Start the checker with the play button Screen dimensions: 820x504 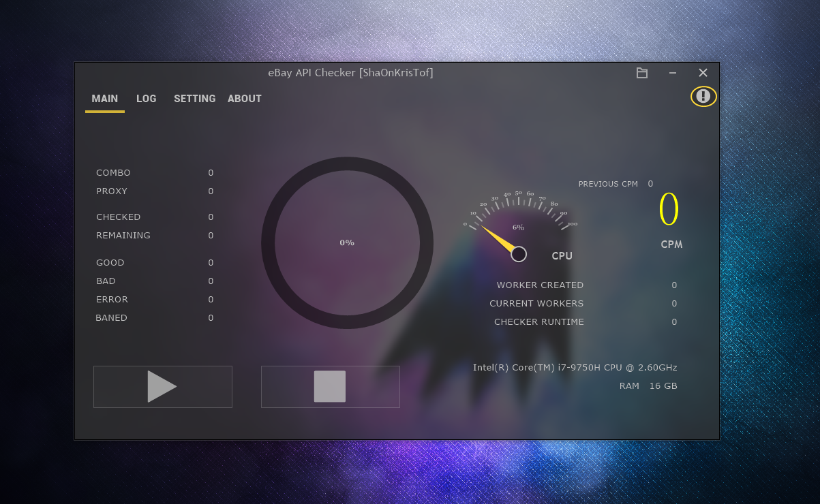click(x=163, y=387)
